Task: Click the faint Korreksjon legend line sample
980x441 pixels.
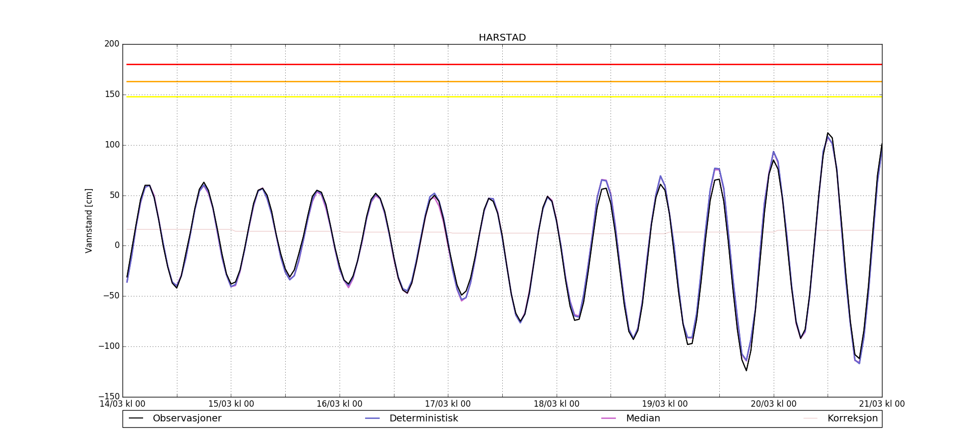Action: coord(810,418)
